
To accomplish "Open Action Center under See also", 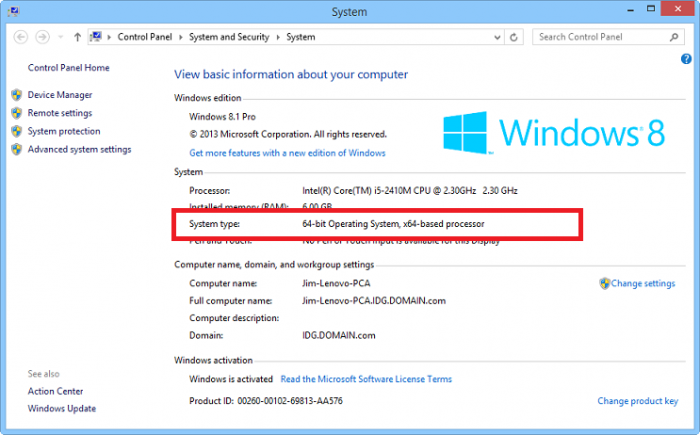I will coord(55,391).
